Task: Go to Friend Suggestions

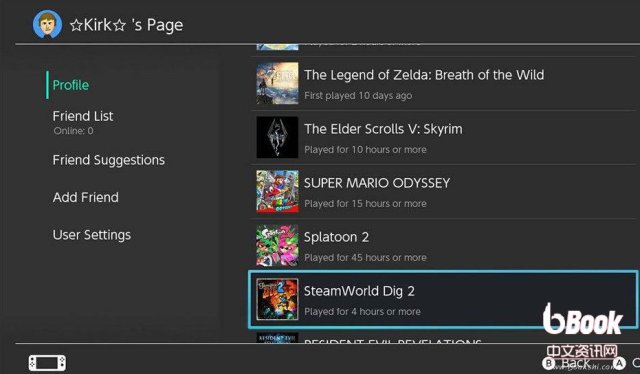Action: point(109,160)
